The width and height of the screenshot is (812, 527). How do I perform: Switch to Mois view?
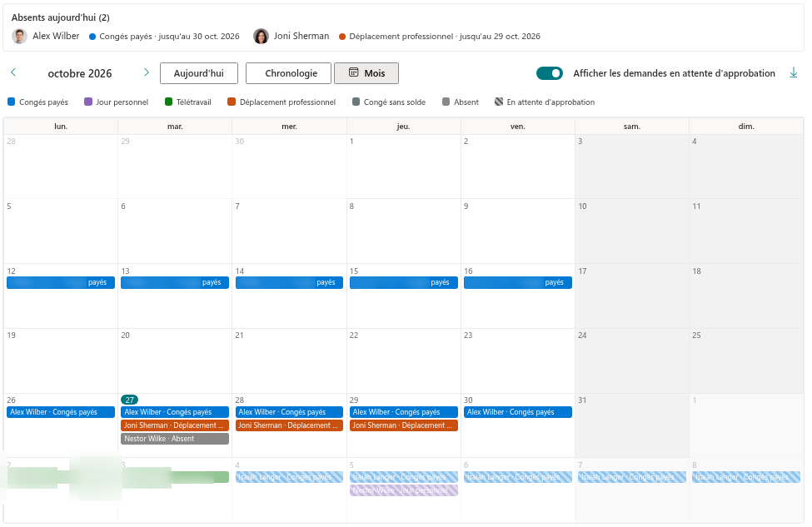[366, 73]
